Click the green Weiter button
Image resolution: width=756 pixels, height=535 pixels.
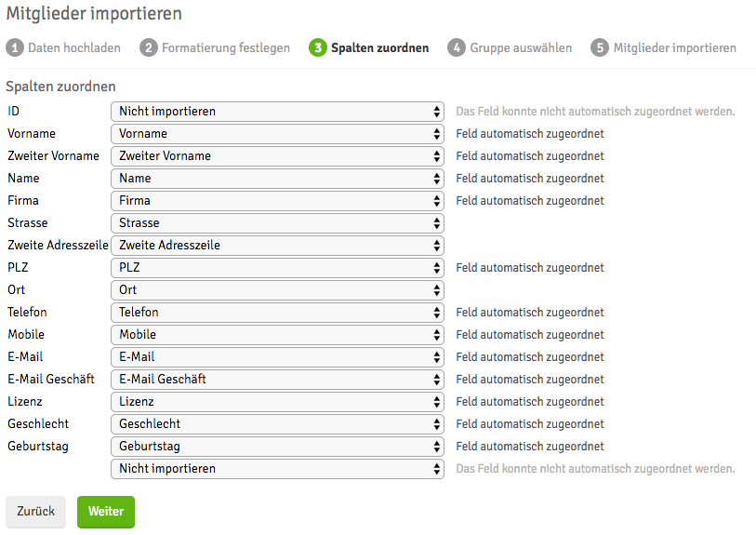coord(106,512)
